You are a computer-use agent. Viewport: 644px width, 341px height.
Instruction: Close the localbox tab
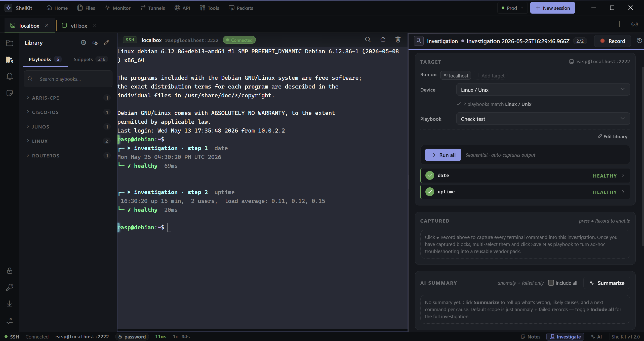[47, 25]
